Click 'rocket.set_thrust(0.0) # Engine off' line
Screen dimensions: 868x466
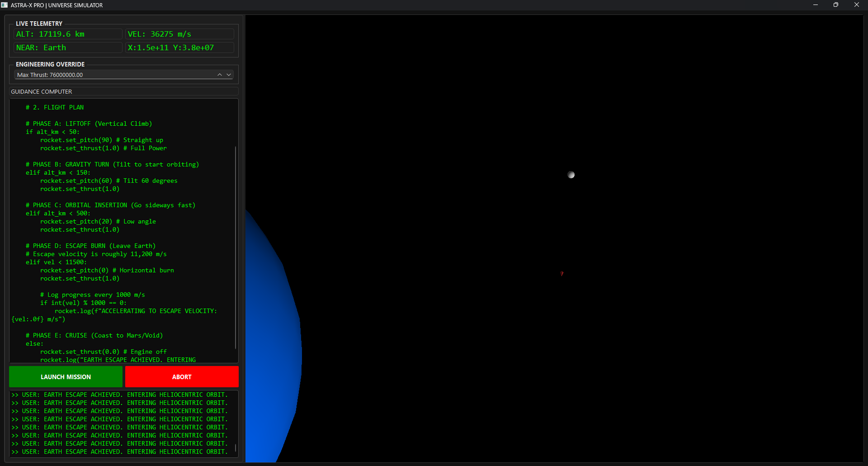coord(104,352)
